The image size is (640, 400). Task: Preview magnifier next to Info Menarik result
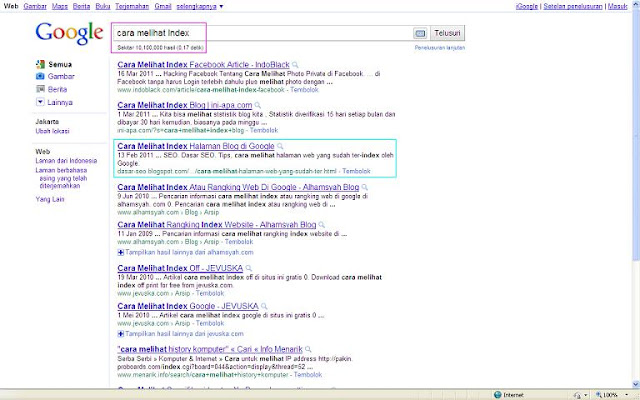tap(308, 349)
